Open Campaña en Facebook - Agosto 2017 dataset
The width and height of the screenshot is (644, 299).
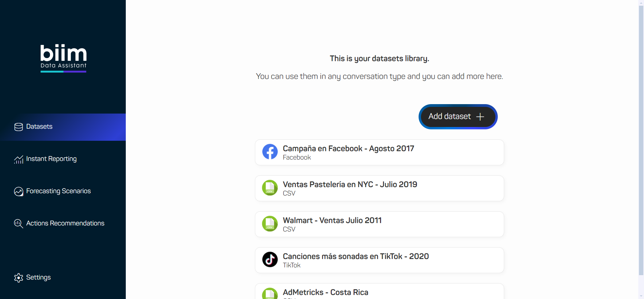tap(379, 152)
